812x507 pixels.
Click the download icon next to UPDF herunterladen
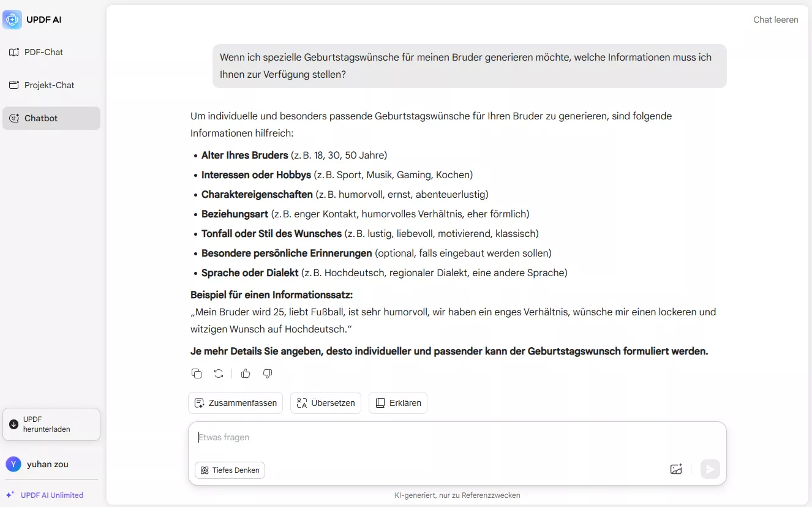[x=13, y=424]
